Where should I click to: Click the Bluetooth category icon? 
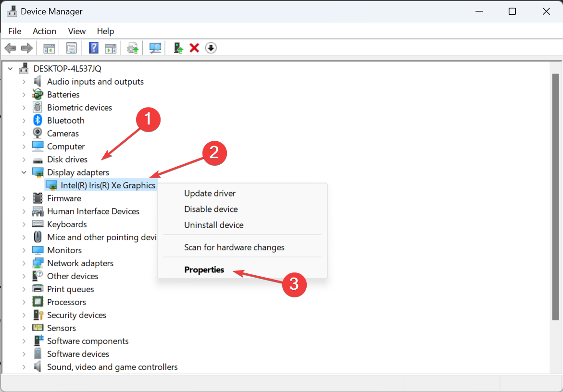tap(38, 120)
